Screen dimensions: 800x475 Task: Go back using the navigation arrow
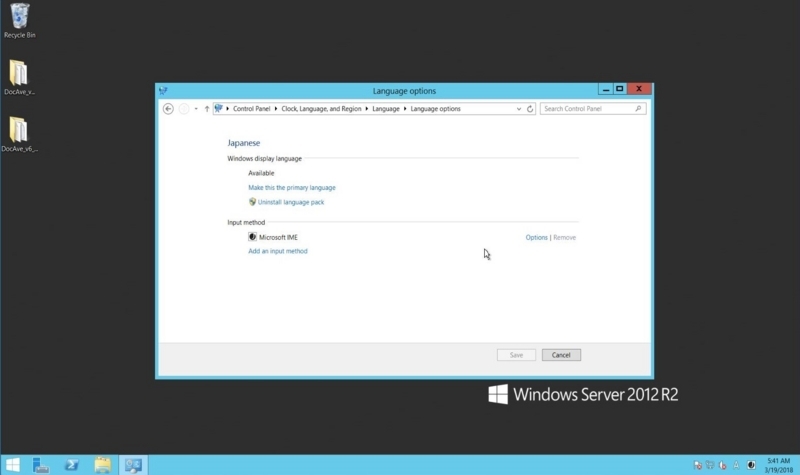(168, 109)
